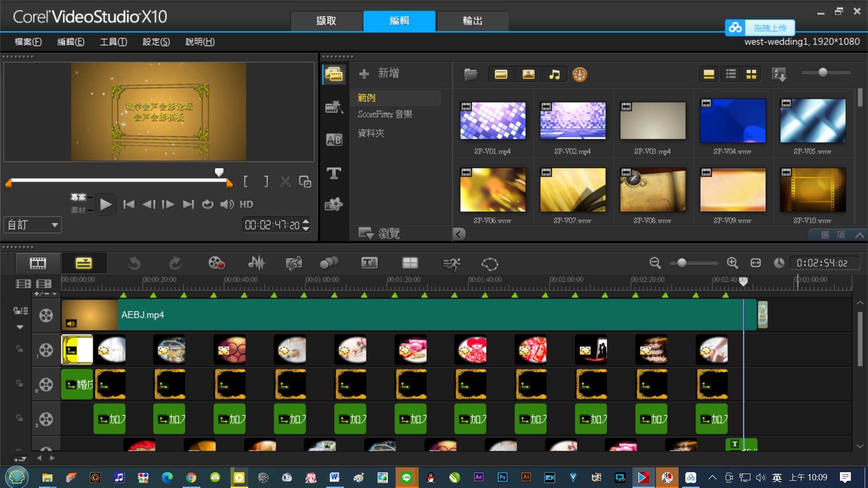This screenshot has height=488, width=868.
Task: Toggle repeat playback
Action: (x=208, y=204)
